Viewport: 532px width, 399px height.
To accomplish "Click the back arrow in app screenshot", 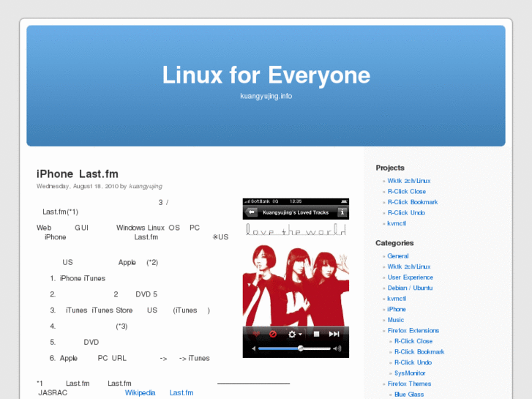I will (252, 212).
